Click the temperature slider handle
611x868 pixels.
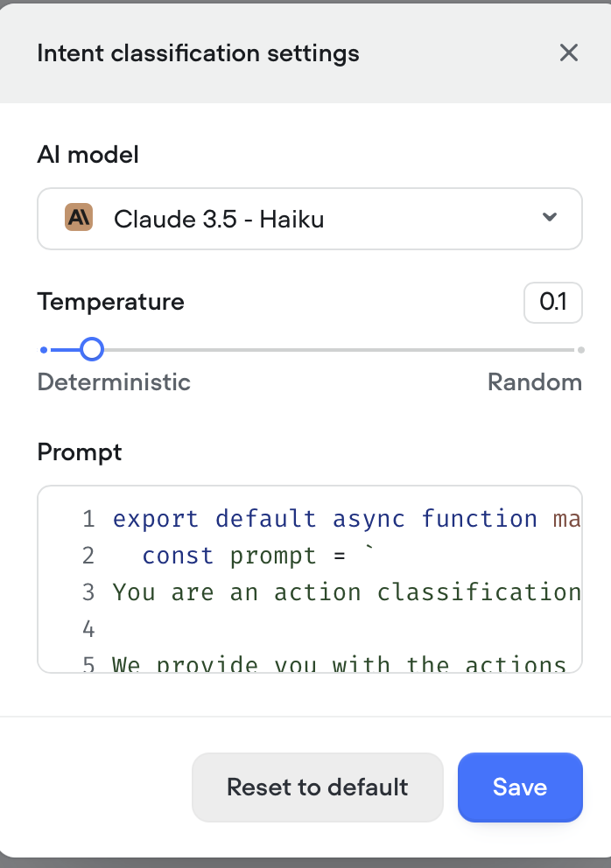click(92, 350)
